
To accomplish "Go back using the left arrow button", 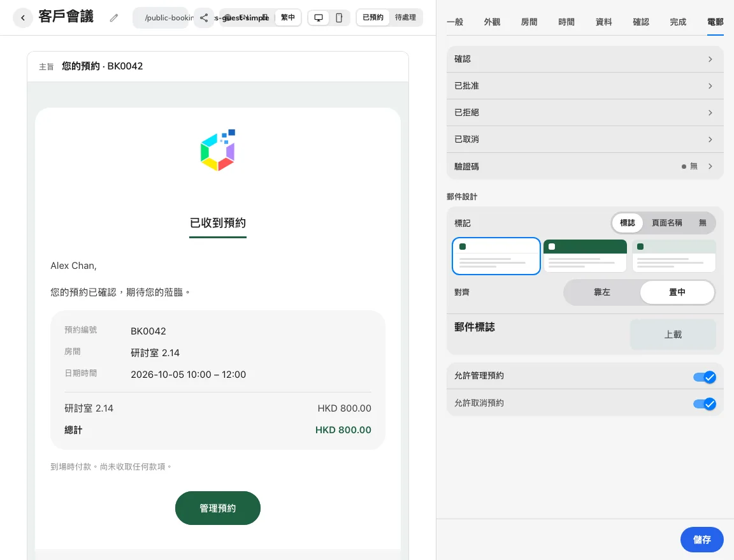I will pyautogui.click(x=22, y=18).
